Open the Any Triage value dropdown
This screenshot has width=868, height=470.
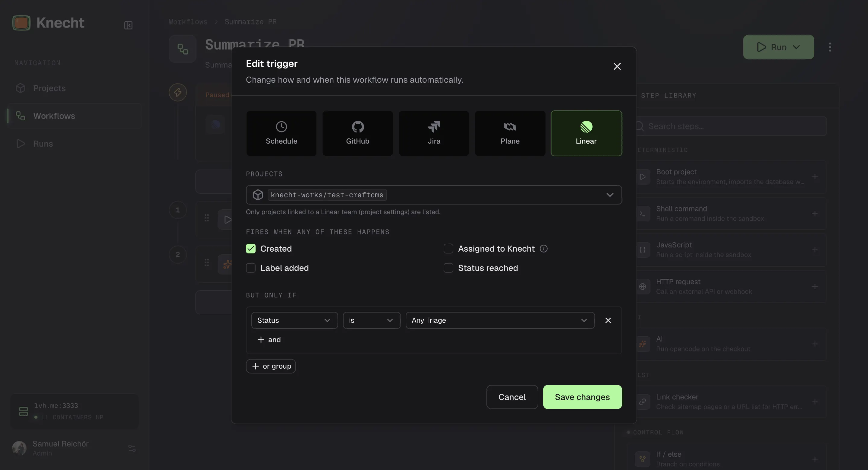[500, 320]
